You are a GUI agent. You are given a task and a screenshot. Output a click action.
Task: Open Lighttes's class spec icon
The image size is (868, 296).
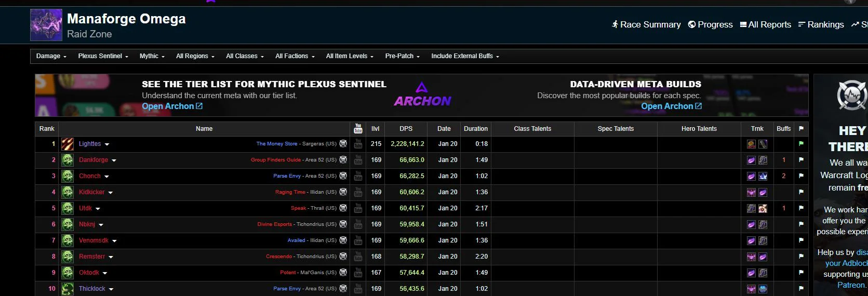68,144
